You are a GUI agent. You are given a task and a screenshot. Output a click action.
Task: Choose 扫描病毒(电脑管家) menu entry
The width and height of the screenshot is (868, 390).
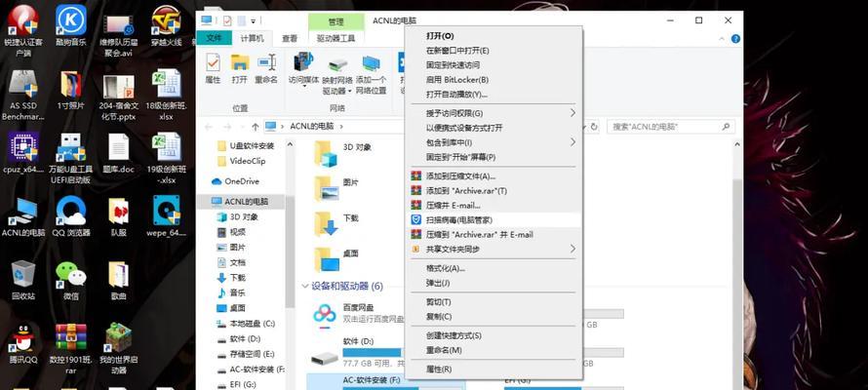click(493, 219)
